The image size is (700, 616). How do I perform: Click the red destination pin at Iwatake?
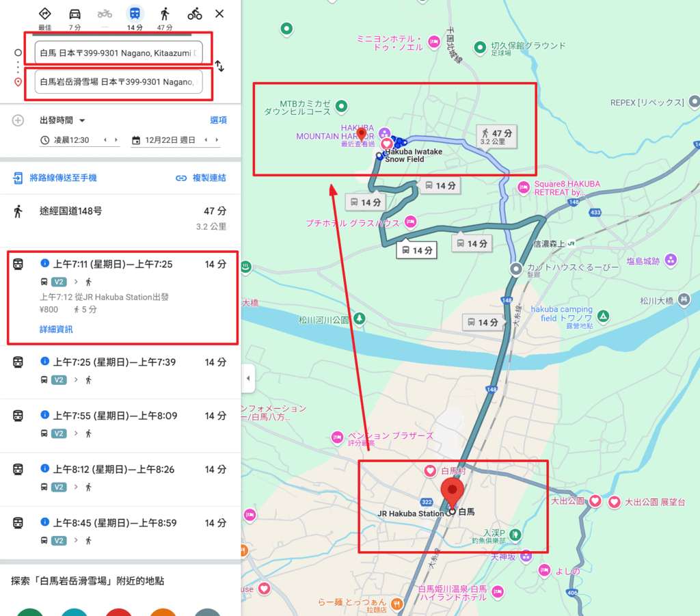[362, 133]
